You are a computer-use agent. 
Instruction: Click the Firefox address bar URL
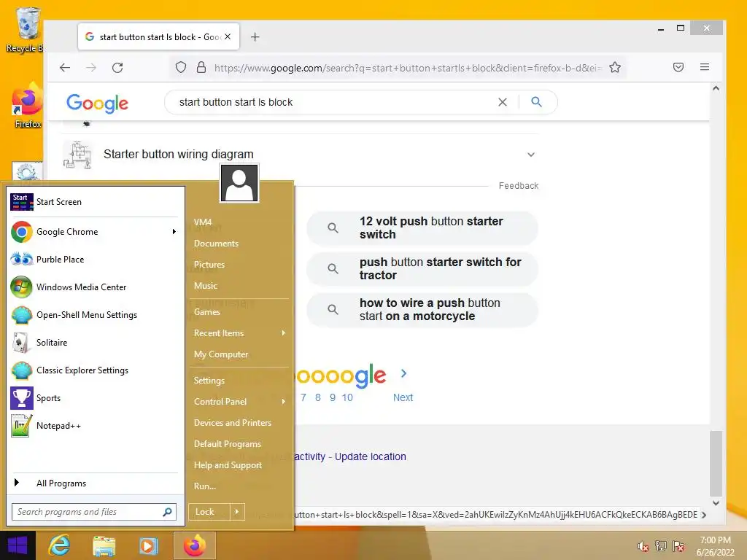click(x=409, y=68)
